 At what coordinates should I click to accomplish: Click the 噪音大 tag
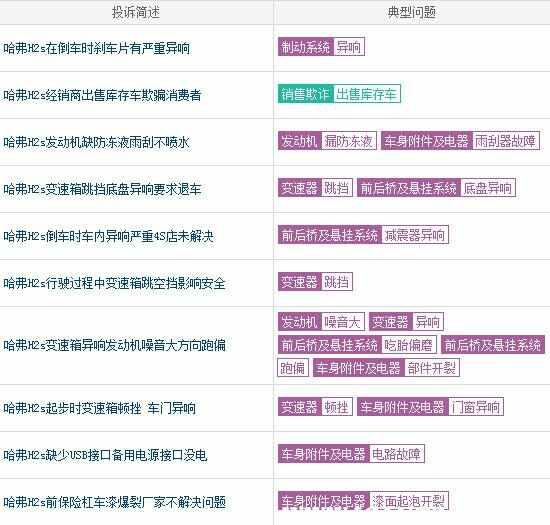[x=343, y=321]
